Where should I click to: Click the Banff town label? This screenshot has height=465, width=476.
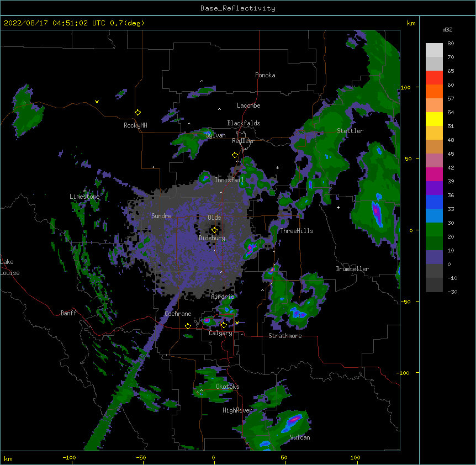tap(68, 313)
